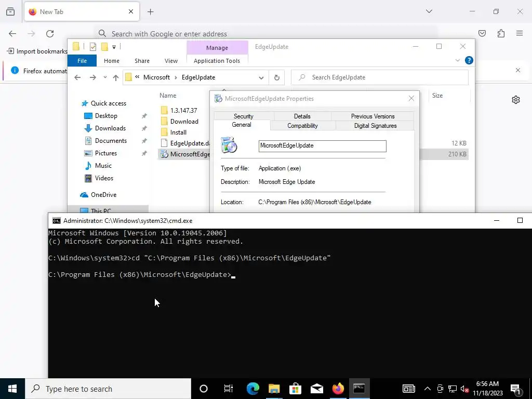532x399 pixels.
Task: Expand the Explorer ribbon chevron
Action: coord(457,60)
